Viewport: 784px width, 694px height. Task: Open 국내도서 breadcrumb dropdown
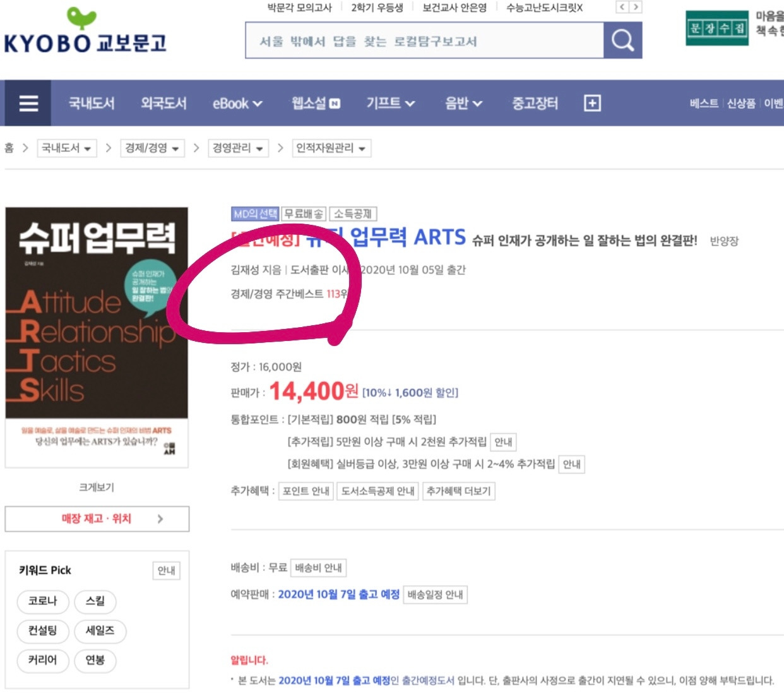click(x=66, y=148)
